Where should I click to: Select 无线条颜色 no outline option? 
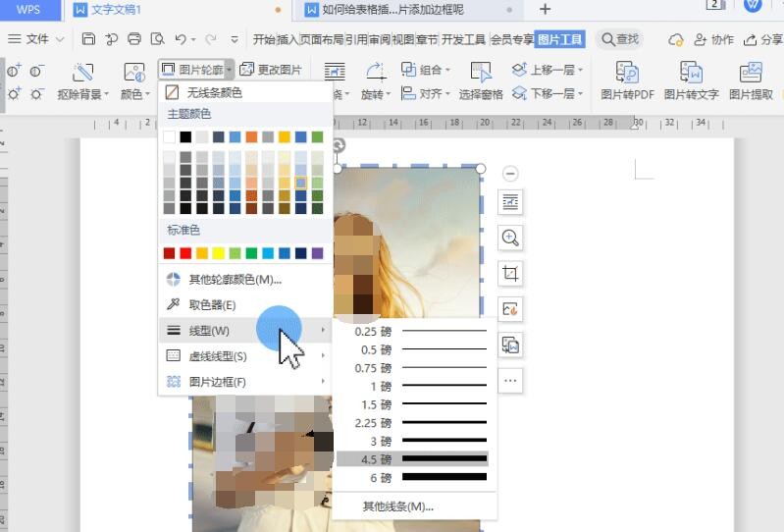(214, 92)
